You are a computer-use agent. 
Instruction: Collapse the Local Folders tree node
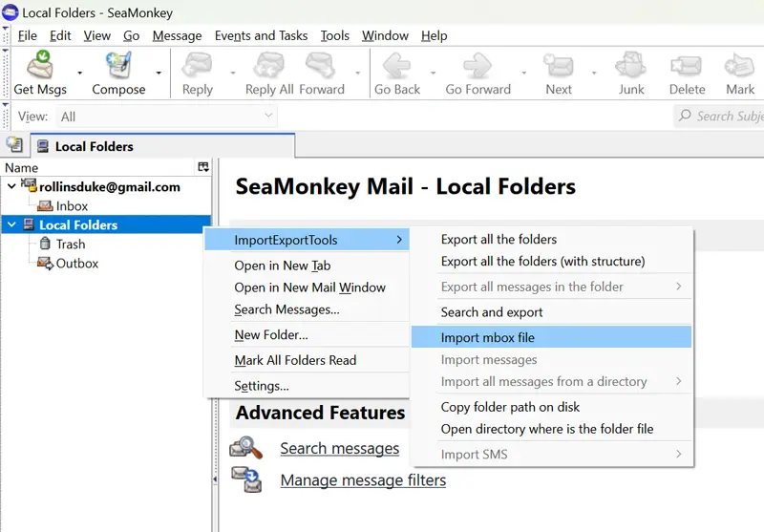tap(11, 225)
